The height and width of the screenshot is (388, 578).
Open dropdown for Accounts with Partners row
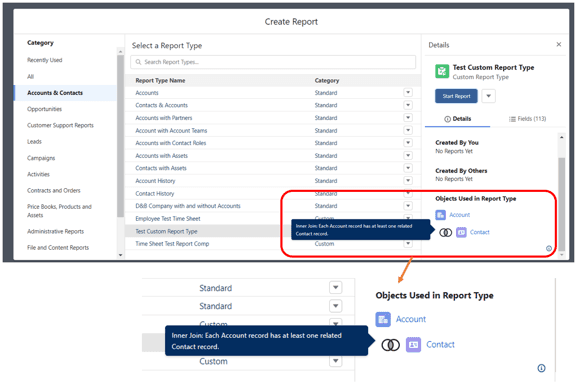pos(408,118)
